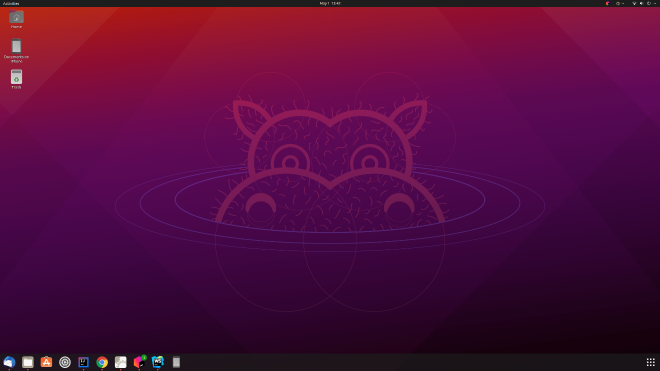The width and height of the screenshot is (660, 371).
Task: Open Google Chrome from the dock
Action: point(102,362)
